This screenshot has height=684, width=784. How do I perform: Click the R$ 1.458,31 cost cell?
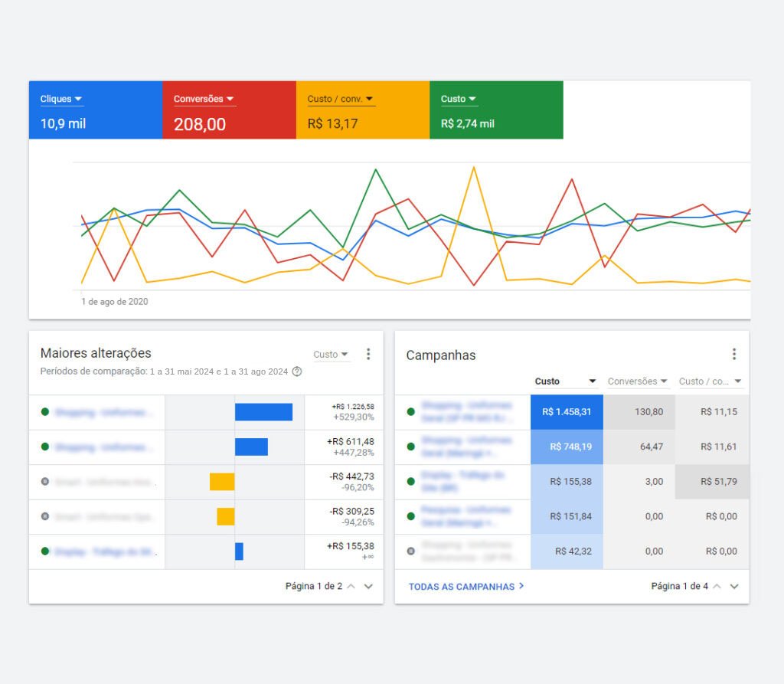[x=567, y=412]
